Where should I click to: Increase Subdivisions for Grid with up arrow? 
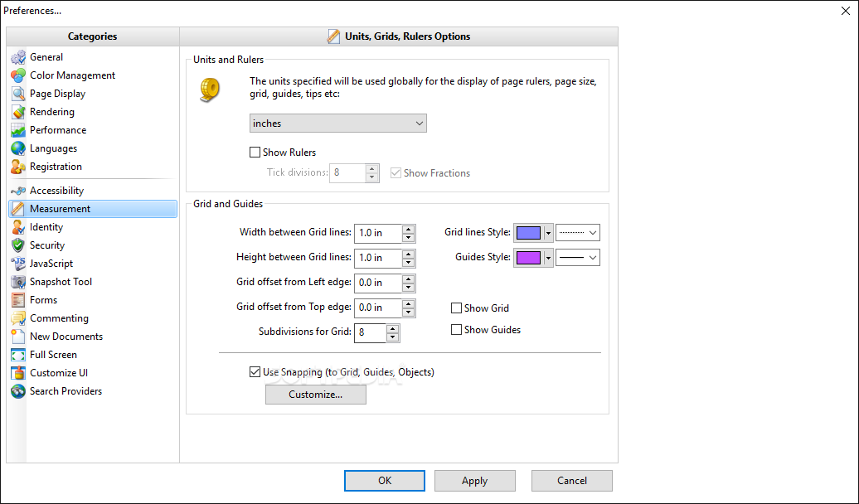click(392, 329)
